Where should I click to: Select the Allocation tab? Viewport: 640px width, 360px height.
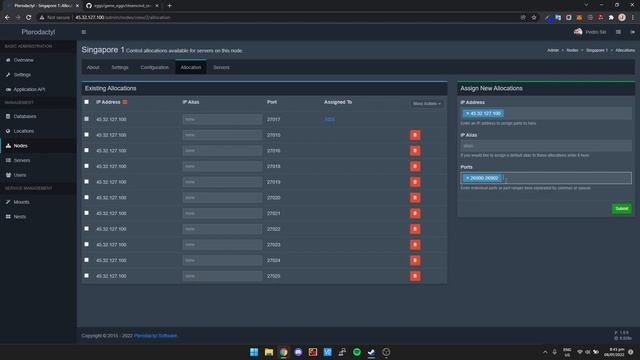[191, 67]
